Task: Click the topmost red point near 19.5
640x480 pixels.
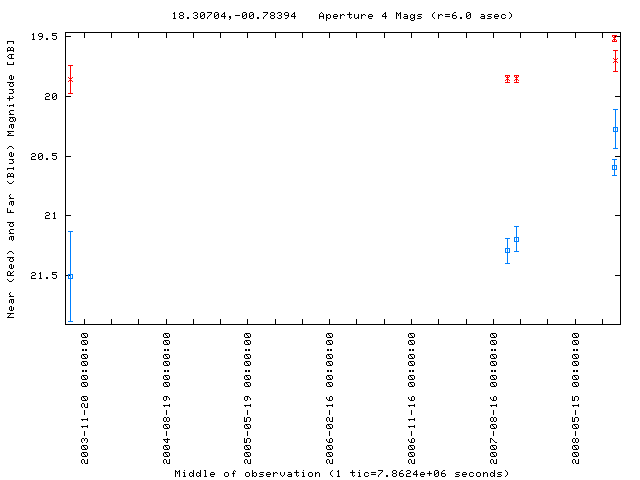Action: tap(614, 38)
